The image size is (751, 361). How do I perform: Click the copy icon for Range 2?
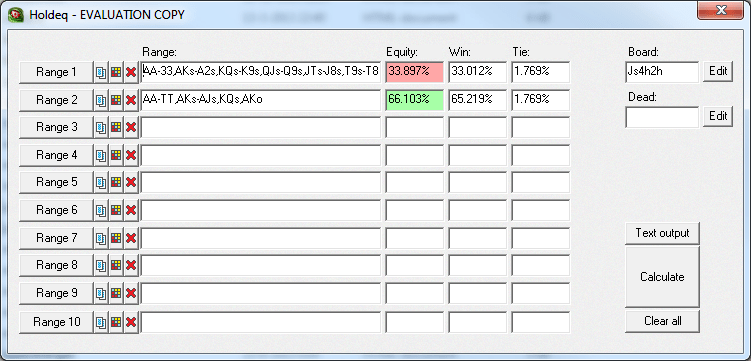(x=101, y=100)
